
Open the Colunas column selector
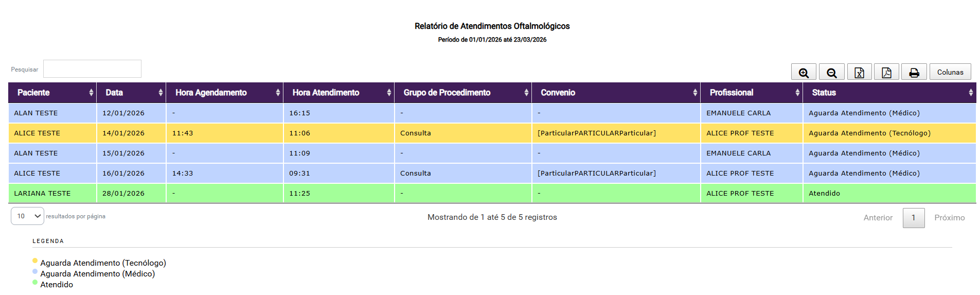coord(950,72)
